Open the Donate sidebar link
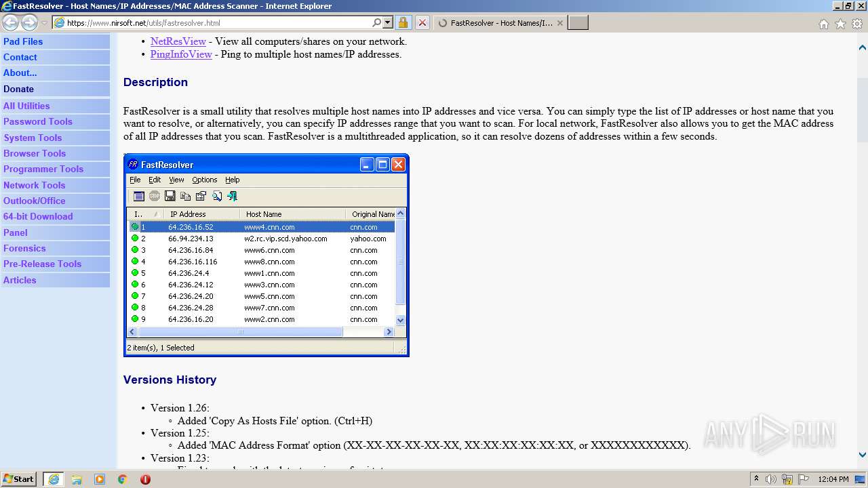 [x=18, y=89]
